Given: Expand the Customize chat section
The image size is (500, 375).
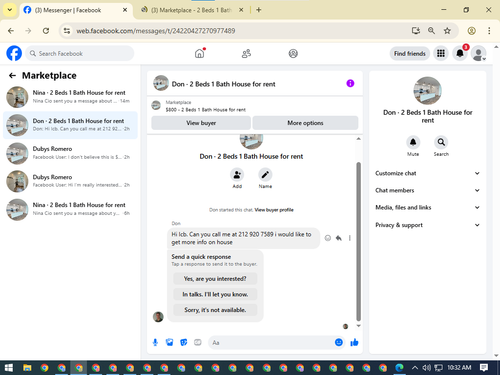Looking at the screenshot, I should click(x=427, y=173).
